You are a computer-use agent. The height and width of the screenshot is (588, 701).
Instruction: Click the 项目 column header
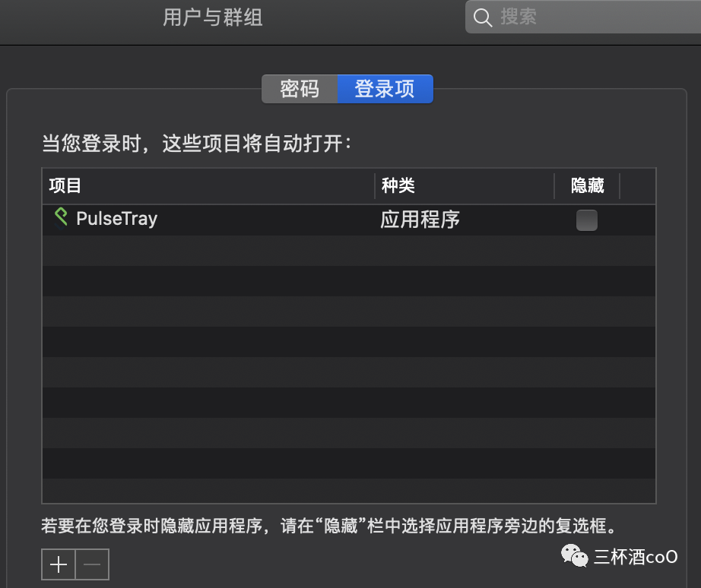tap(208, 185)
